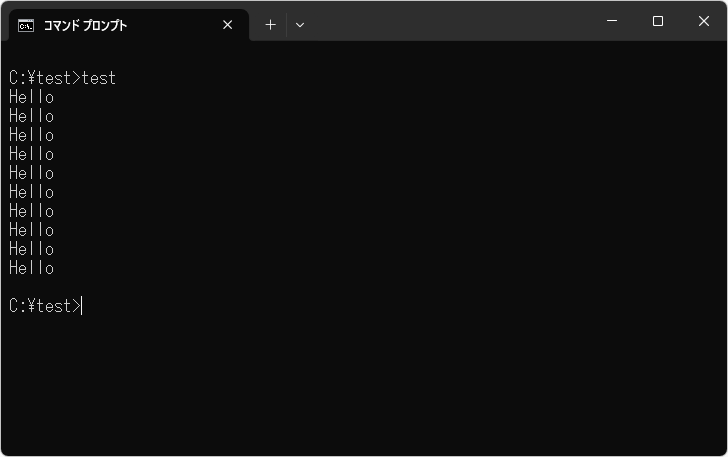The width and height of the screenshot is (728, 457).
Task: Maximize the terminal window
Action: coord(658,21)
